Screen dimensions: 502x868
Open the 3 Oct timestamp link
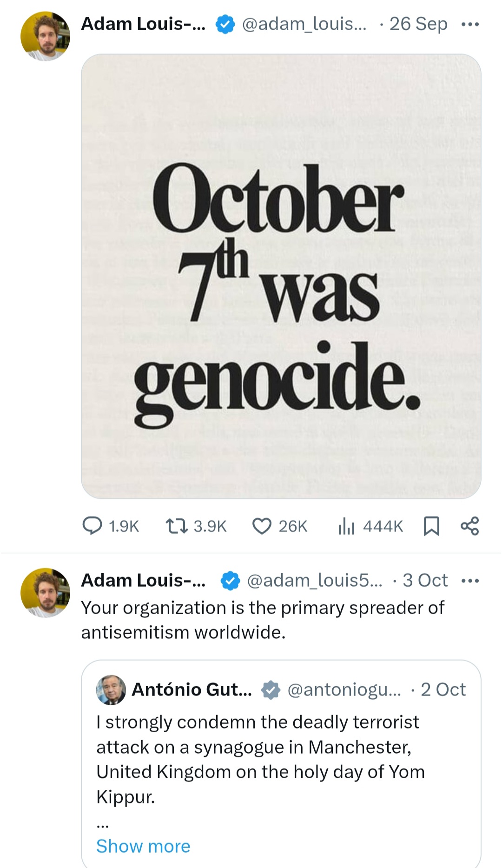click(x=425, y=580)
